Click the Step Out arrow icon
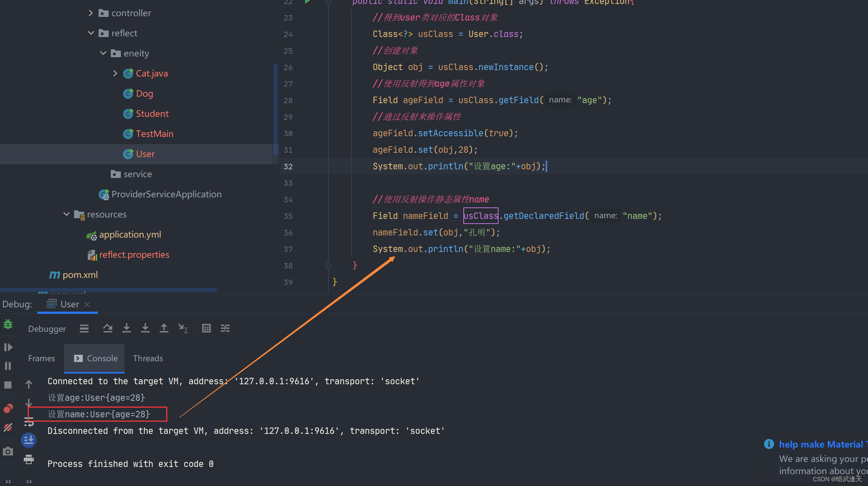 tap(164, 328)
